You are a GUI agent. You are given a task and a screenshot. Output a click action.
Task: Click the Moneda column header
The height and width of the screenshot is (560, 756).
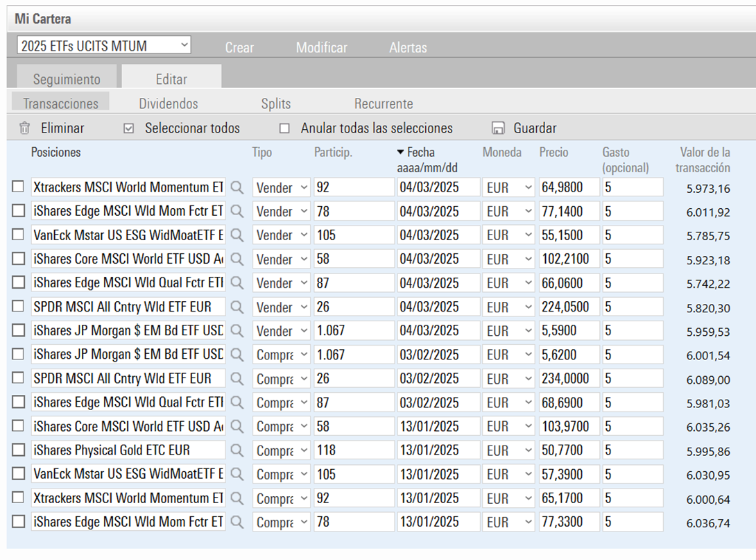click(x=502, y=153)
